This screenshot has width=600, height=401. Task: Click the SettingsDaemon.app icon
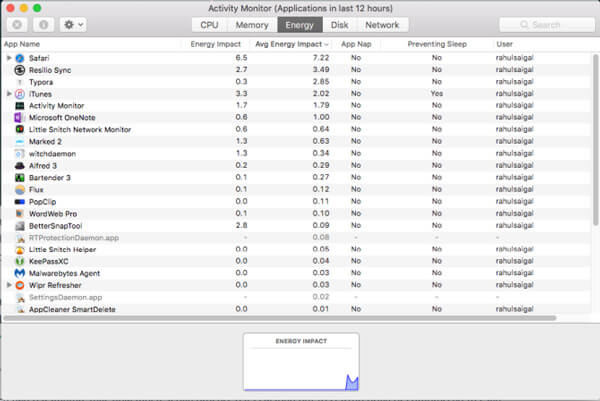(20, 297)
